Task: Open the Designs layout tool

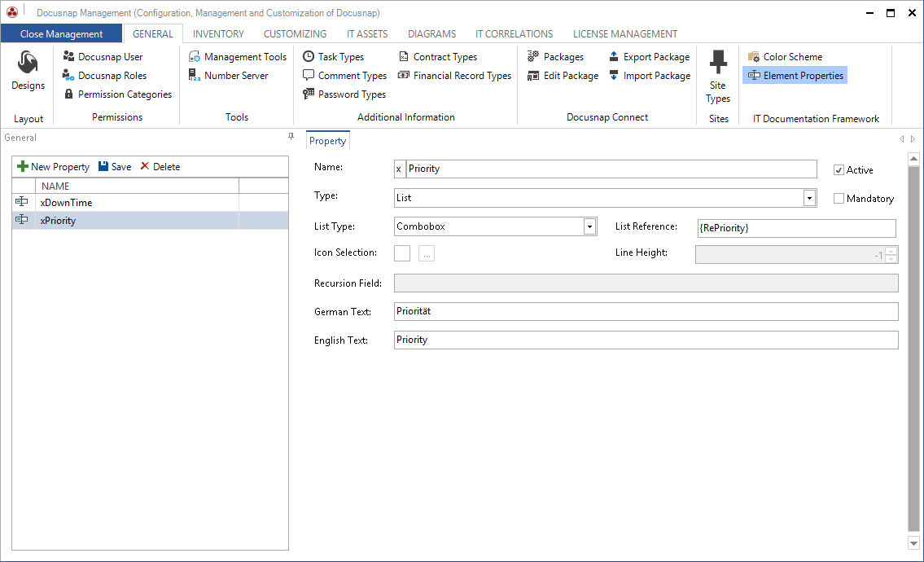Action: [28, 70]
